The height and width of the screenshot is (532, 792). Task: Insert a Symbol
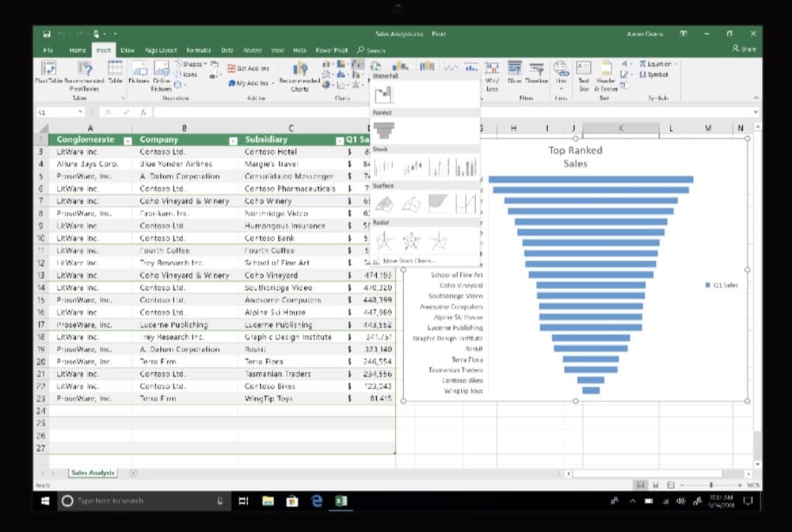(653, 74)
